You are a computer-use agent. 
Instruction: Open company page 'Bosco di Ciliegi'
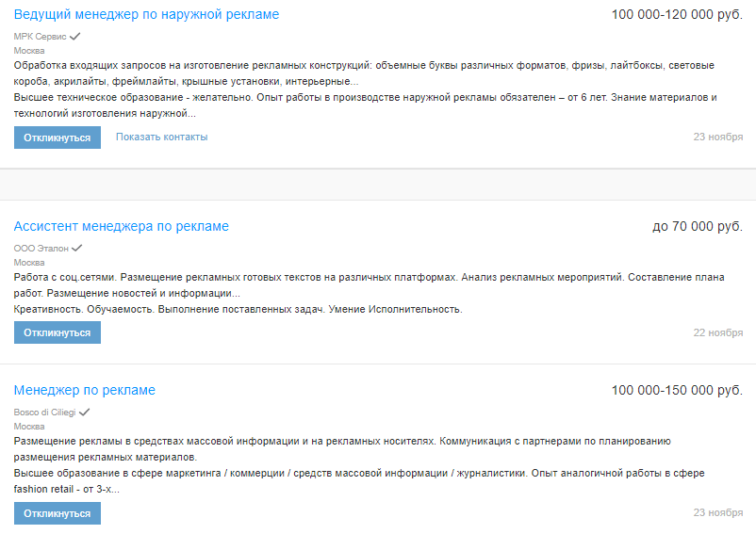[x=44, y=413]
